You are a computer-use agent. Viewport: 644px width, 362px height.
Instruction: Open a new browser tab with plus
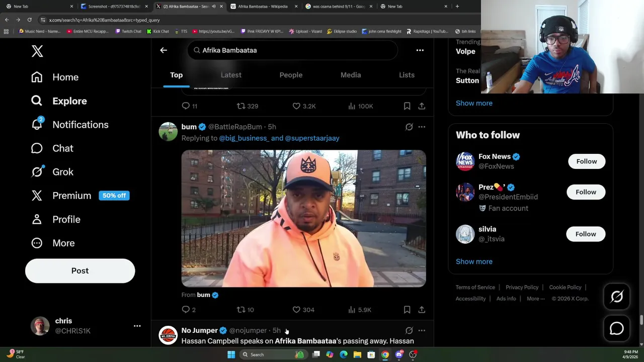coord(457,6)
